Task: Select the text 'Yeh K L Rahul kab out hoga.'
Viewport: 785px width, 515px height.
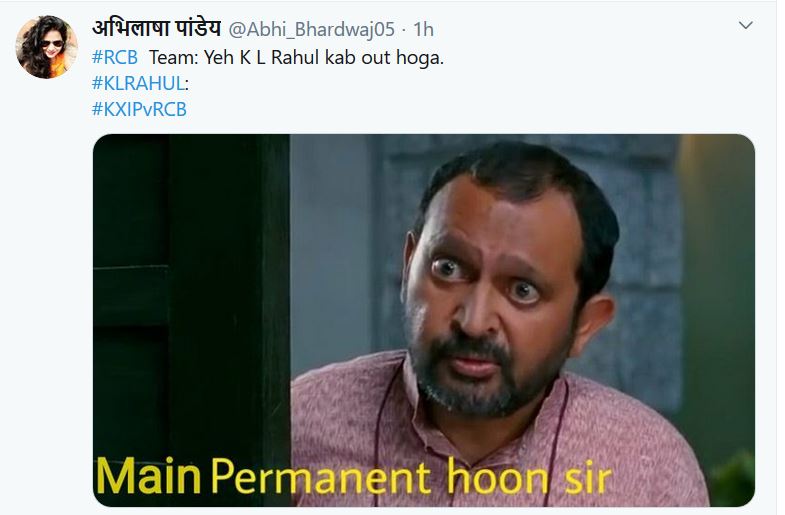Action: (323, 58)
